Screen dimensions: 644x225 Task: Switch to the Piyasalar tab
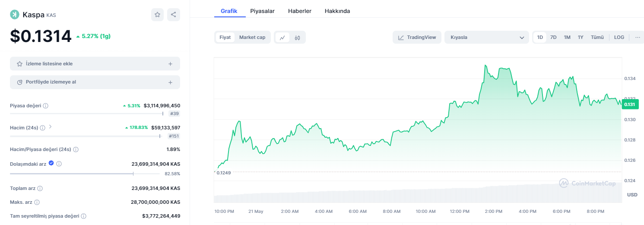coord(262,11)
